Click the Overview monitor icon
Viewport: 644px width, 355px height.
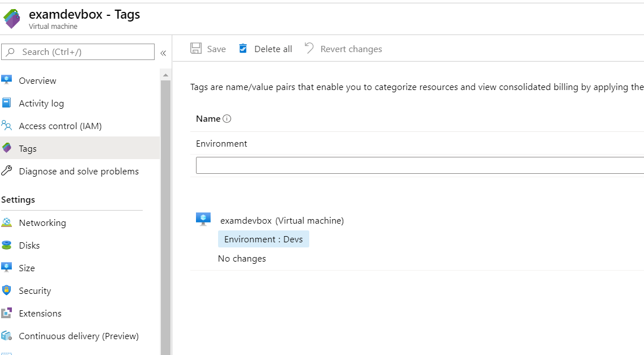tap(7, 80)
